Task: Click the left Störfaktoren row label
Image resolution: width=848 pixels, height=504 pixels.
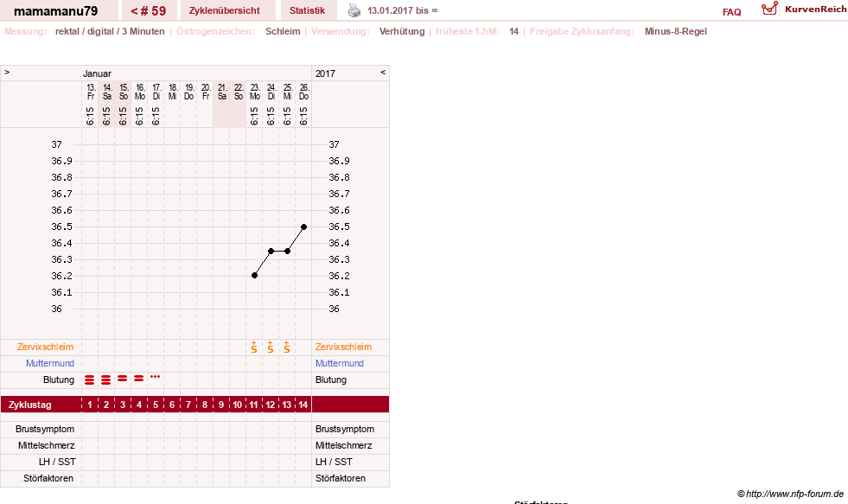Action: [48, 478]
